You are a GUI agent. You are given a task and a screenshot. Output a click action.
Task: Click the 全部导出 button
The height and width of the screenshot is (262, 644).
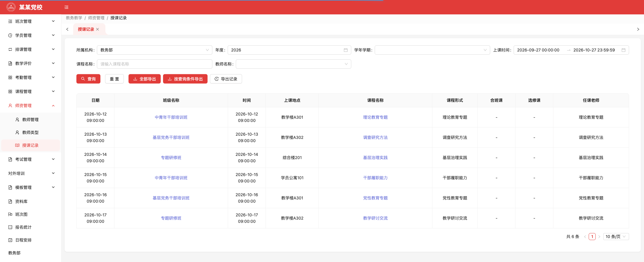pos(145,79)
